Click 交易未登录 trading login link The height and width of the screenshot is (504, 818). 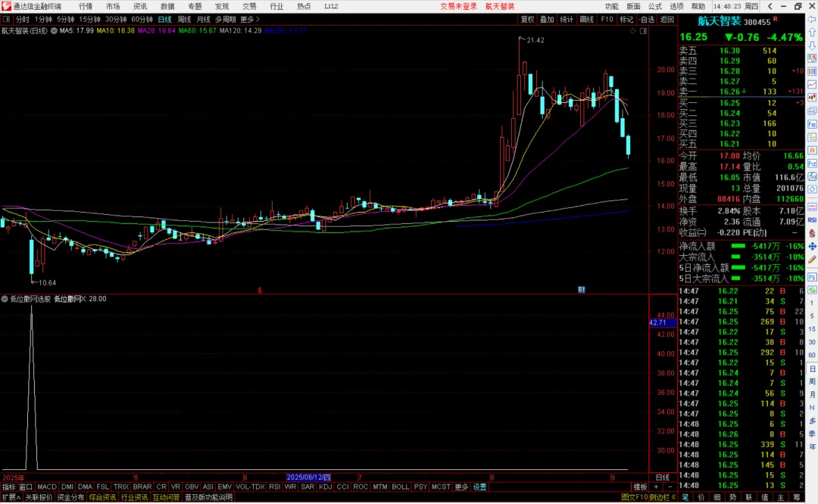[458, 6]
